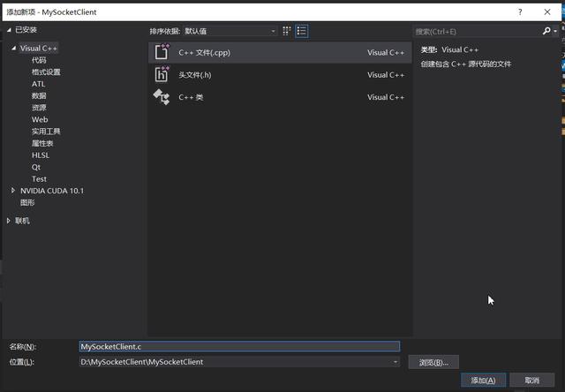This screenshot has height=392, width=565.
Task: Select the 数据 category
Action: [x=39, y=95]
